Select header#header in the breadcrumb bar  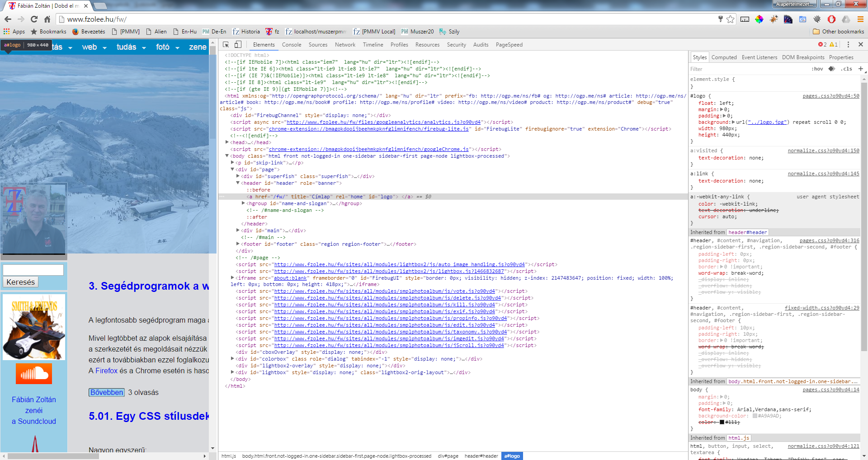pos(481,456)
